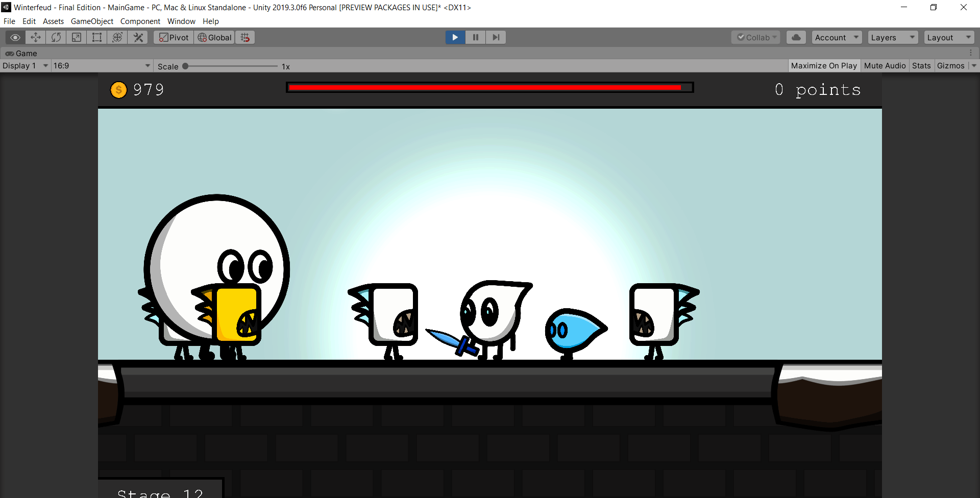Select the Move tool
980x498 pixels.
coord(36,37)
